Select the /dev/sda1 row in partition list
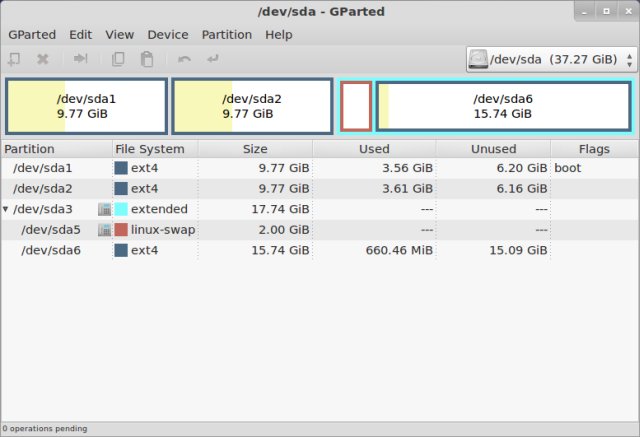This screenshot has width=640, height=437. [x=320, y=168]
